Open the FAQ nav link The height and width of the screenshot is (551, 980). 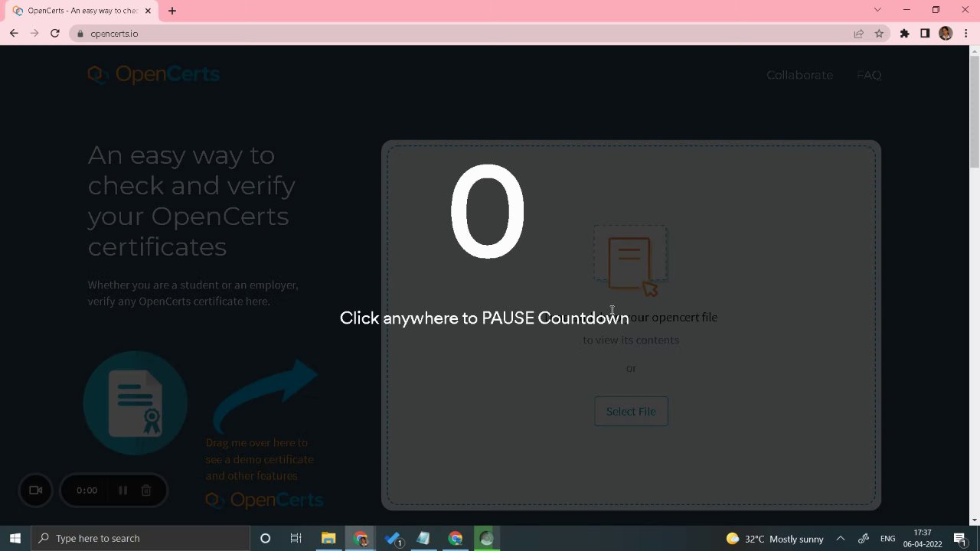tap(869, 75)
